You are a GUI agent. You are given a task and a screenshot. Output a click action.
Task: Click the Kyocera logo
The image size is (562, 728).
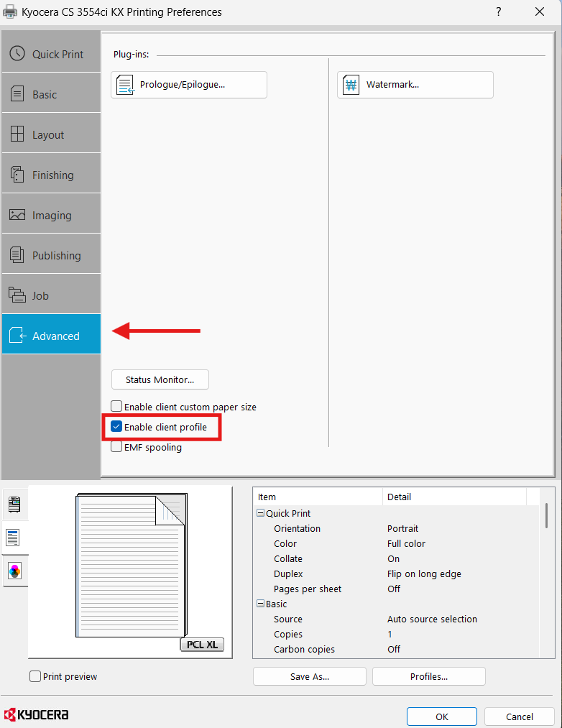pyautogui.click(x=36, y=714)
